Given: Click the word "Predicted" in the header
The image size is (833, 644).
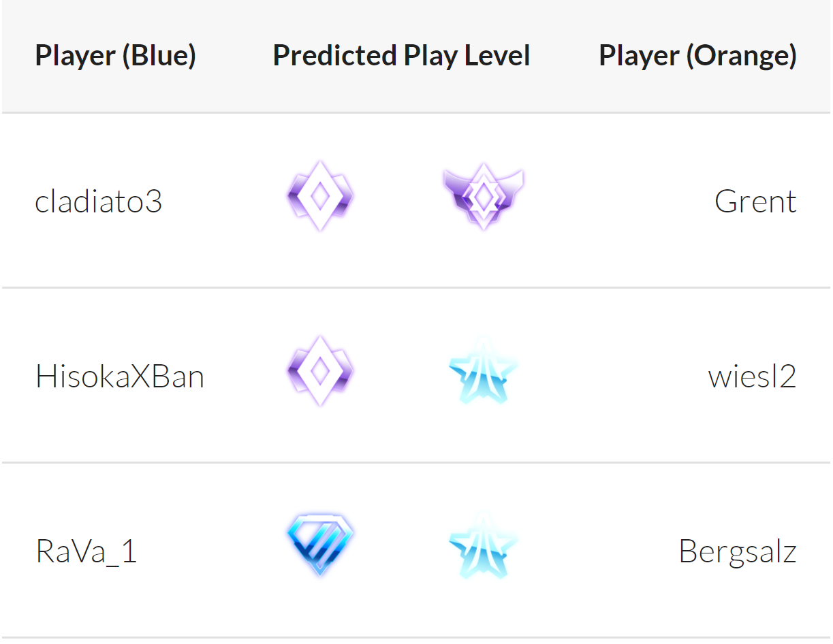Looking at the screenshot, I should [x=334, y=56].
